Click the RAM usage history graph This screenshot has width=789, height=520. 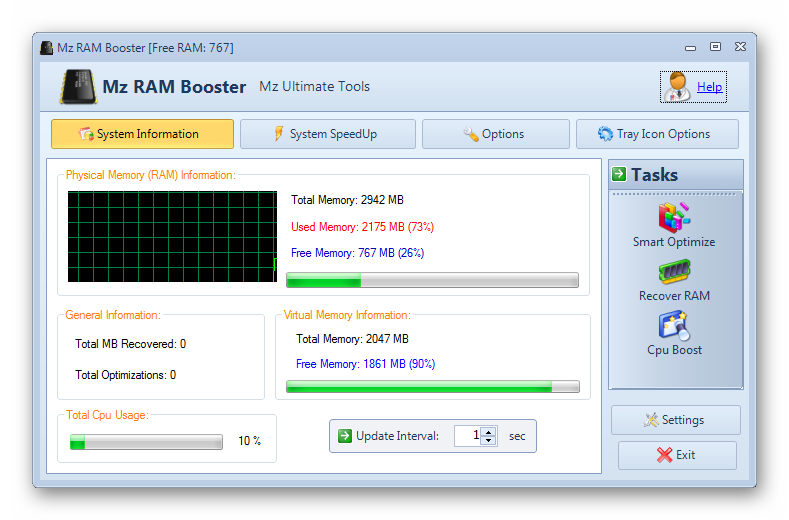click(172, 236)
